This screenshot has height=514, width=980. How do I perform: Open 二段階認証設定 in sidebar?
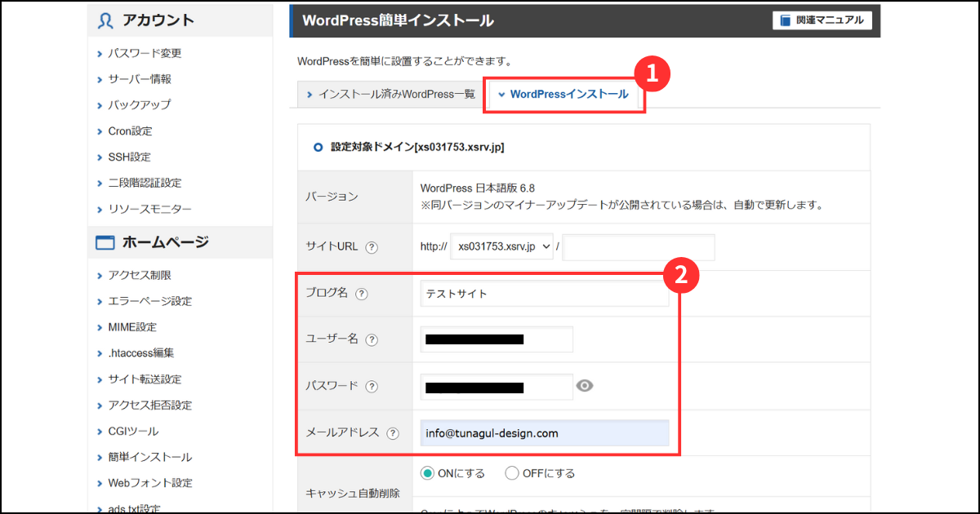click(145, 183)
